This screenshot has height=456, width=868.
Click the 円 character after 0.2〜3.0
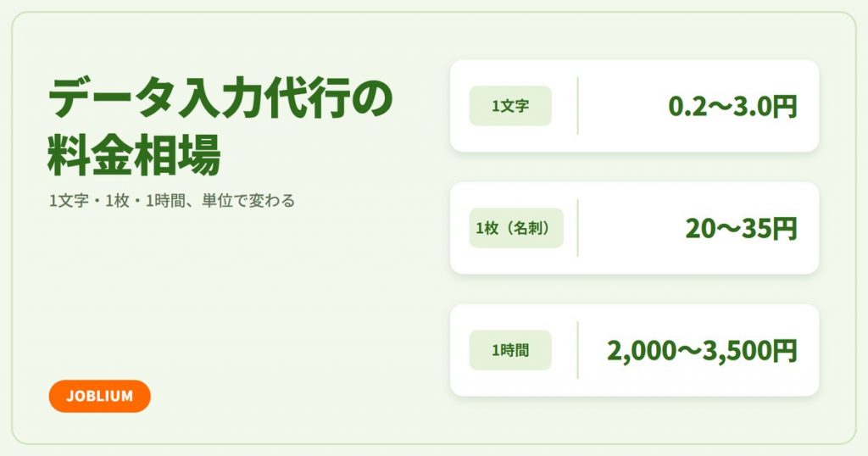point(785,106)
